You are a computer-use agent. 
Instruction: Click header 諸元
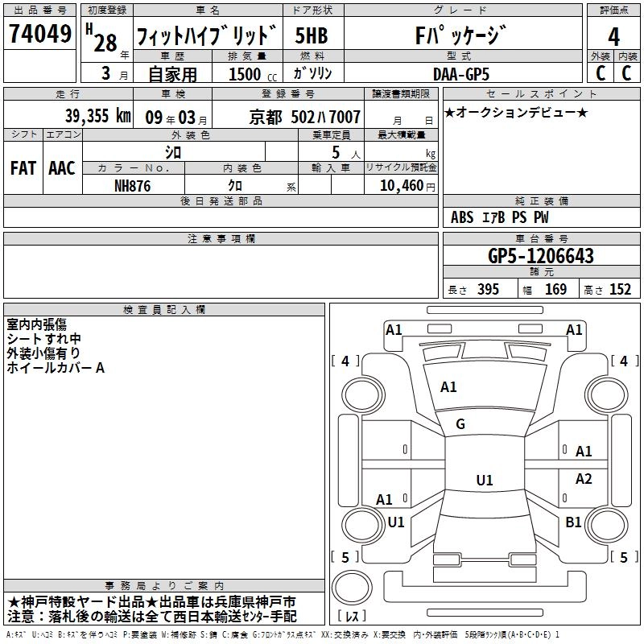[x=541, y=271]
